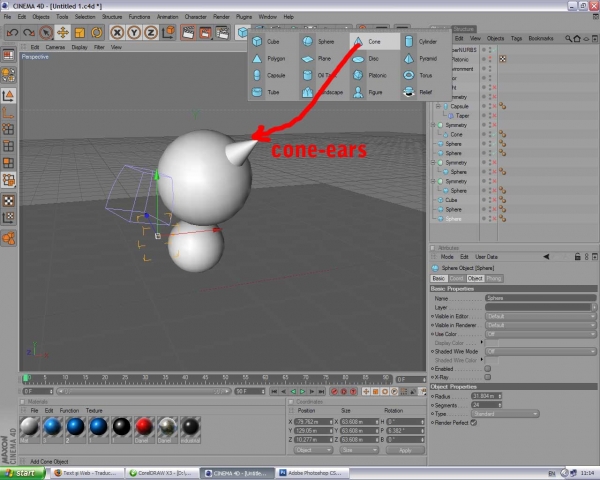This screenshot has width=600, height=480.
Task: Toggle X axis lock
Action: [117, 33]
